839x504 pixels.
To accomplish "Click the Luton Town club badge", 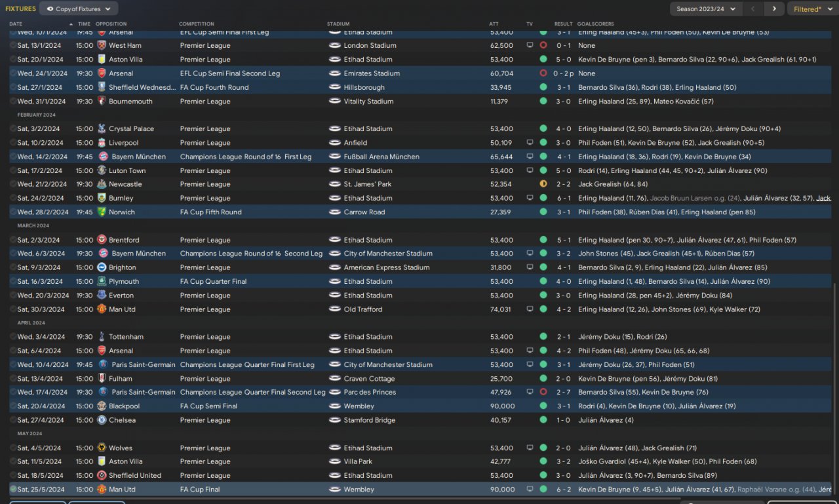I will [102, 171].
